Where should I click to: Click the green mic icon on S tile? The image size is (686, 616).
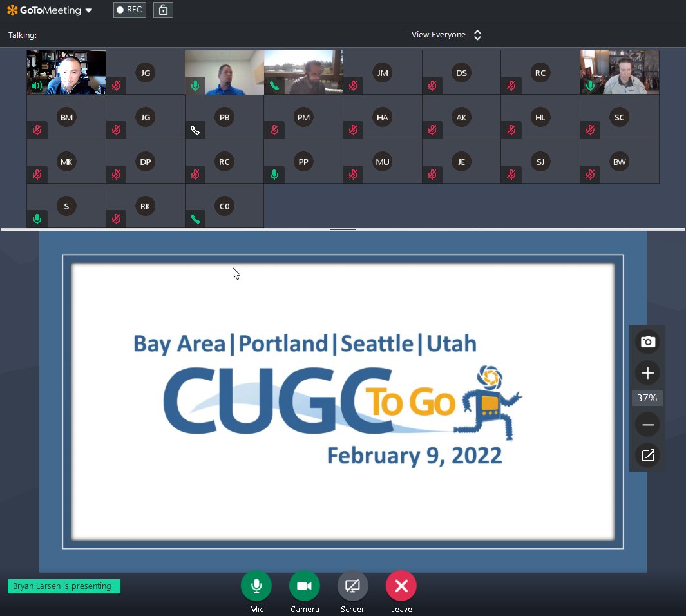37,218
